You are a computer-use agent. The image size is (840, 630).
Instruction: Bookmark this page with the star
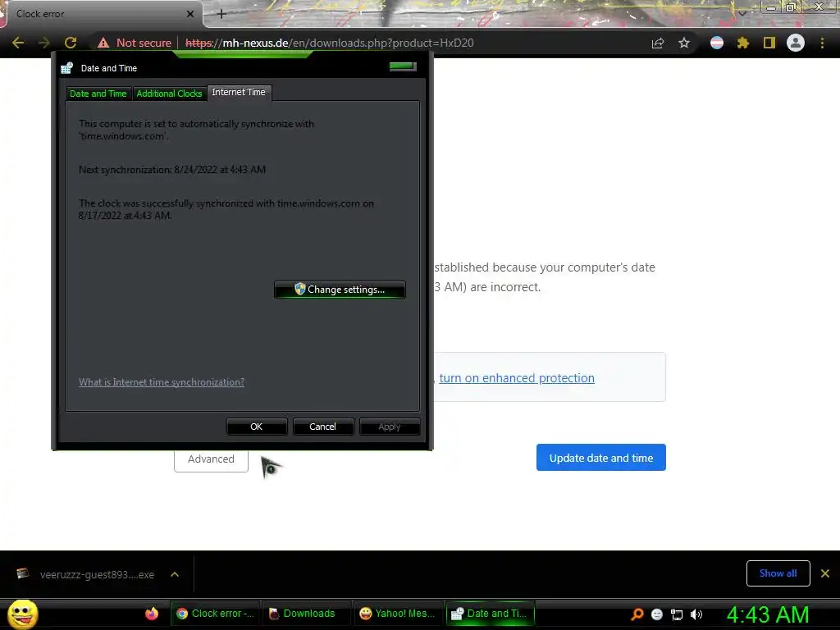point(683,43)
